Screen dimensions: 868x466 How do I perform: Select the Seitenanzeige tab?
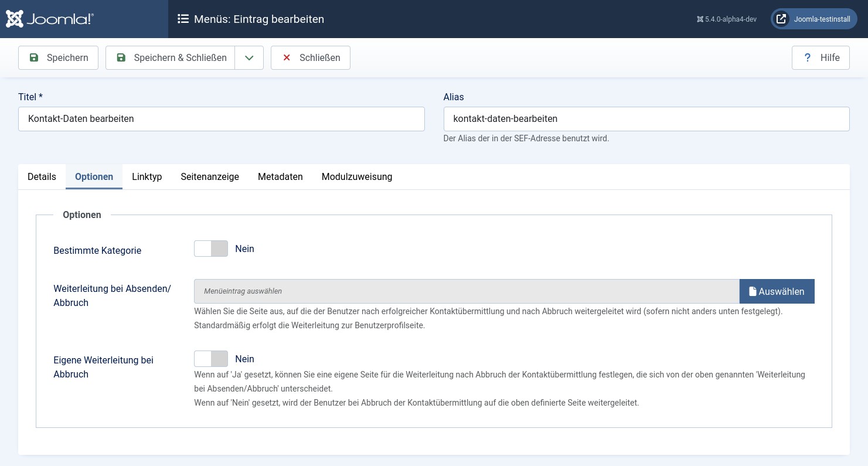click(x=210, y=176)
